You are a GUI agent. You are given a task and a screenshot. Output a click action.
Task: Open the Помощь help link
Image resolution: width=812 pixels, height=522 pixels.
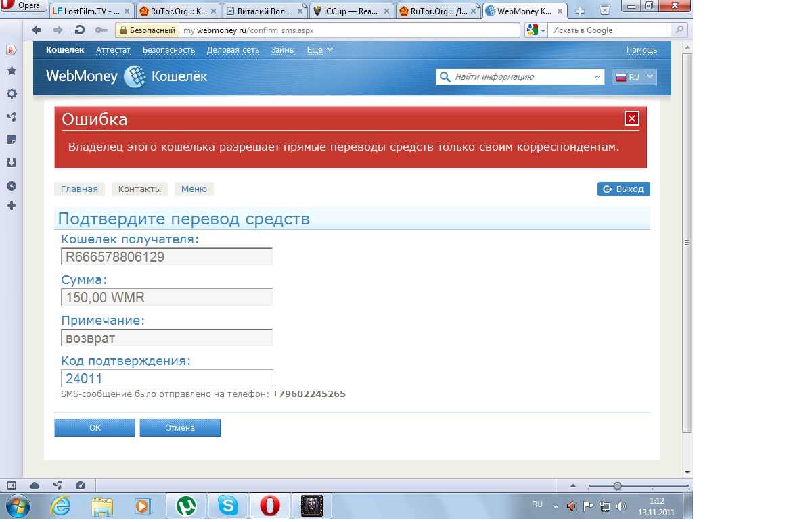pyautogui.click(x=641, y=50)
